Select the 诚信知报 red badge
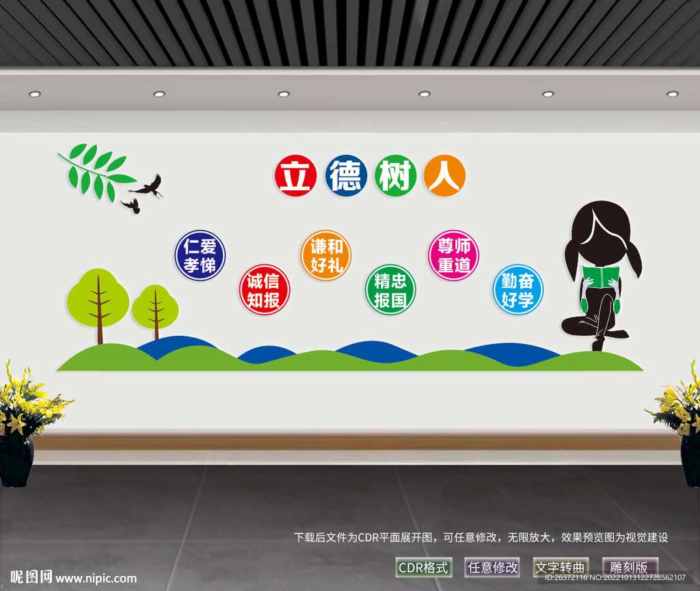This screenshot has height=591, width=700. click(265, 289)
